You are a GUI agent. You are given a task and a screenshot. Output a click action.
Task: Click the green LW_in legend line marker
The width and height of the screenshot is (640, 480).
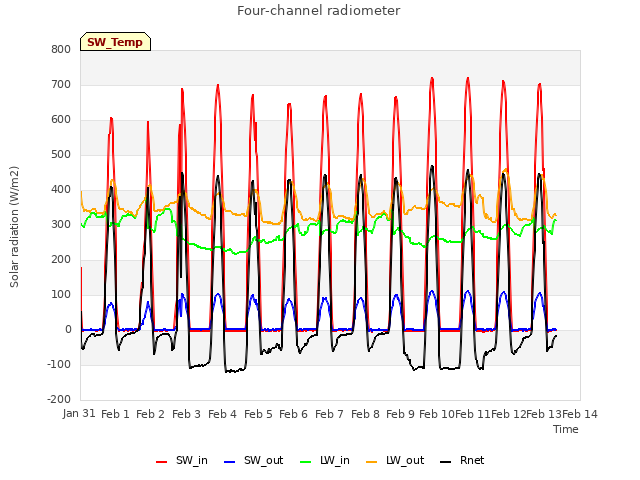(305, 462)
